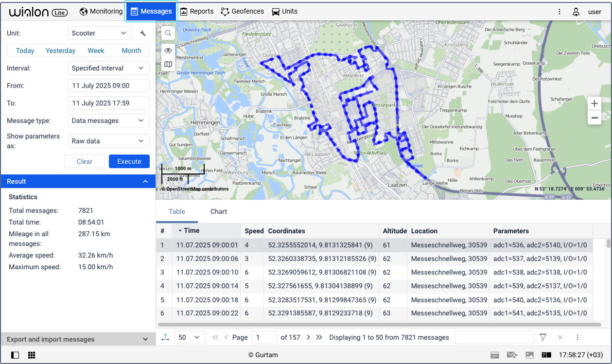Open notifications envelope icon in footer

512,355
